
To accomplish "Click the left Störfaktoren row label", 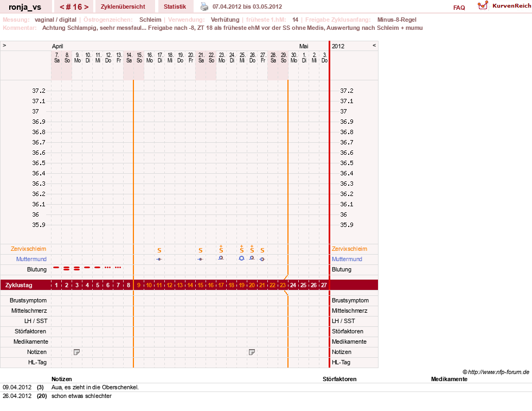I will point(30,331).
